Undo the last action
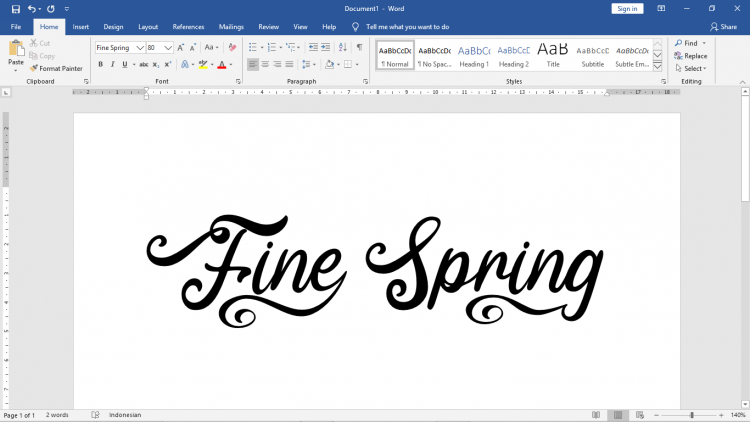 (x=31, y=9)
